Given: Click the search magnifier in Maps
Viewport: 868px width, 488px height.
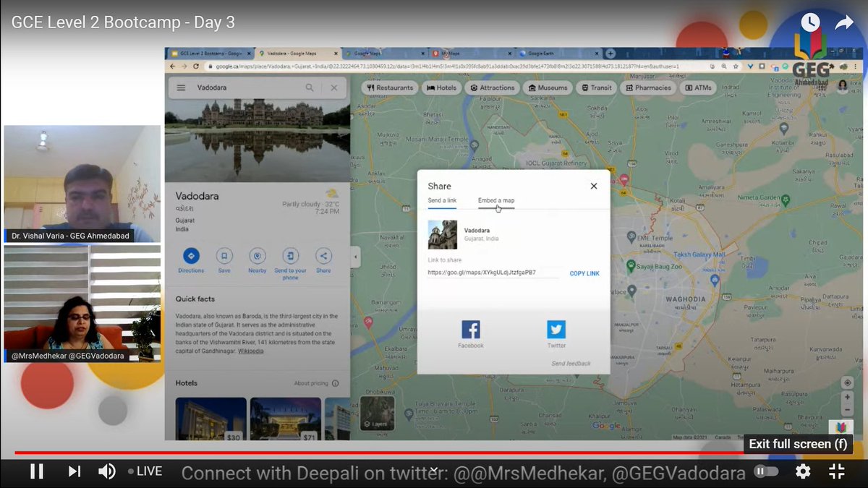Looking at the screenshot, I should pyautogui.click(x=310, y=87).
